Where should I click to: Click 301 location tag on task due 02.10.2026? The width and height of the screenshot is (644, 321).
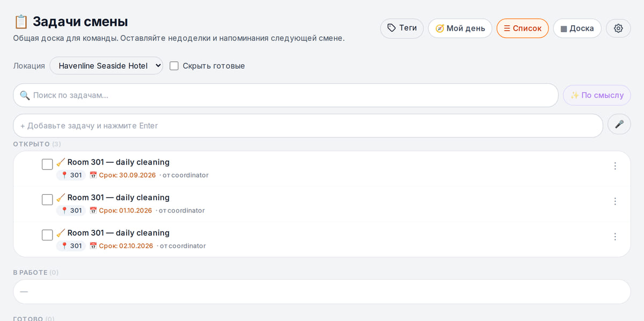71,246
